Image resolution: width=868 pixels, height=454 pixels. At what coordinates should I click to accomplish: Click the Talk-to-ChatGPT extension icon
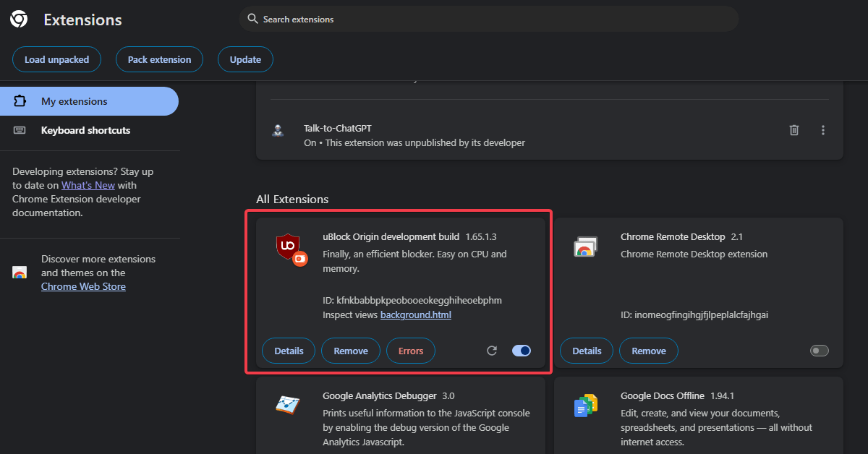278,131
